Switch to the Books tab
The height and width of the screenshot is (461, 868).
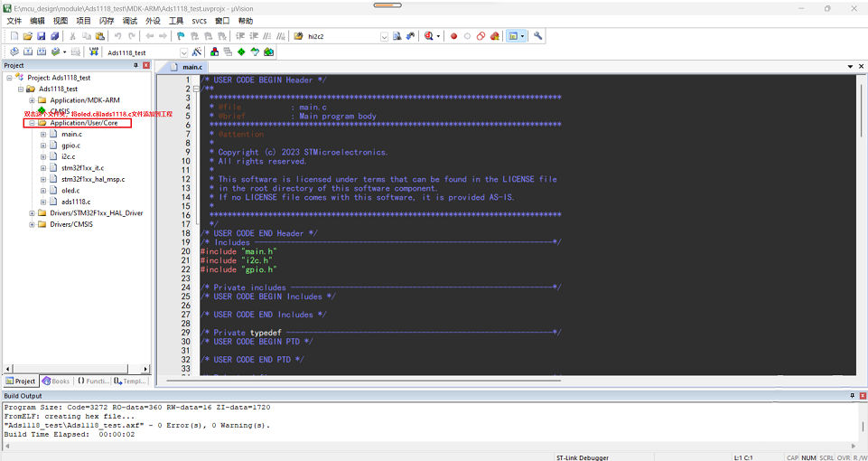coord(56,381)
